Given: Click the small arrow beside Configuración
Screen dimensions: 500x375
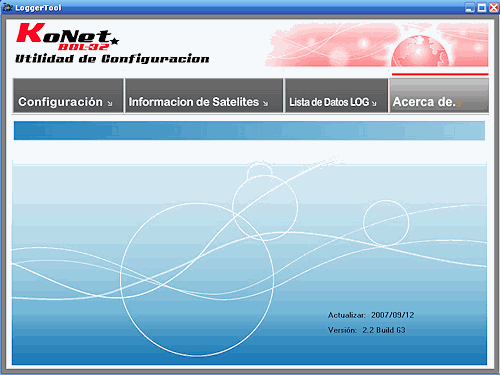Looking at the screenshot, I should (110, 104).
